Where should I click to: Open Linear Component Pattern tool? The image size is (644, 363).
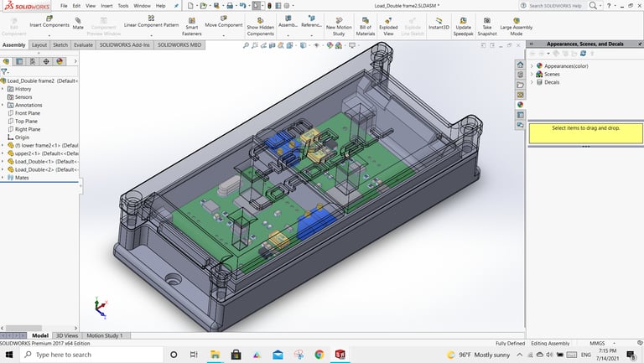[151, 22]
